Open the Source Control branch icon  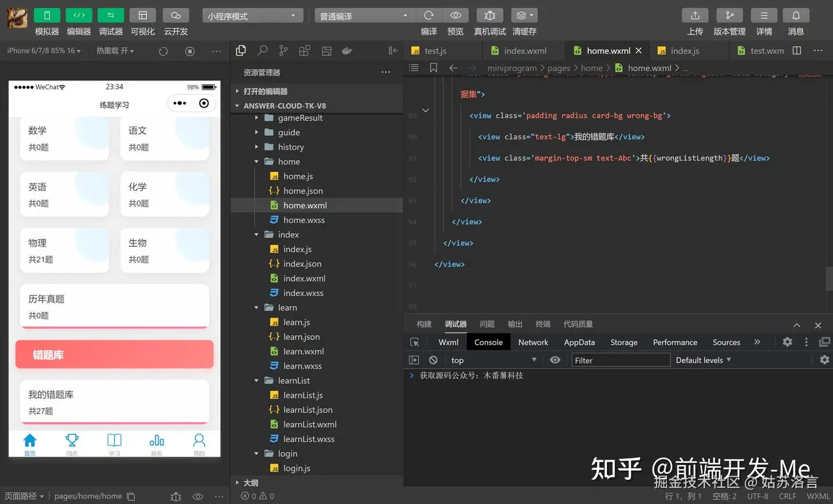pyautogui.click(x=283, y=51)
